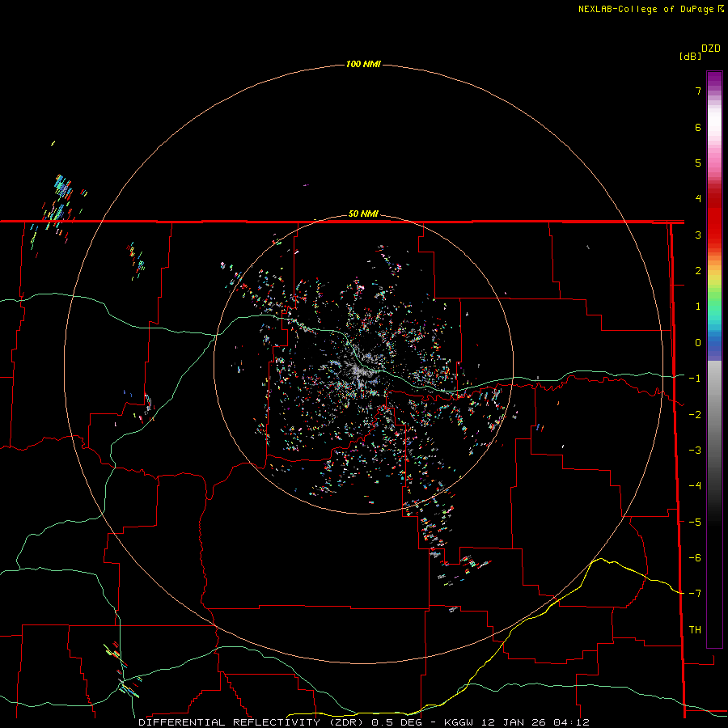Click the DZD label above color scale
This screenshot has height=728, width=728.
tap(711, 49)
